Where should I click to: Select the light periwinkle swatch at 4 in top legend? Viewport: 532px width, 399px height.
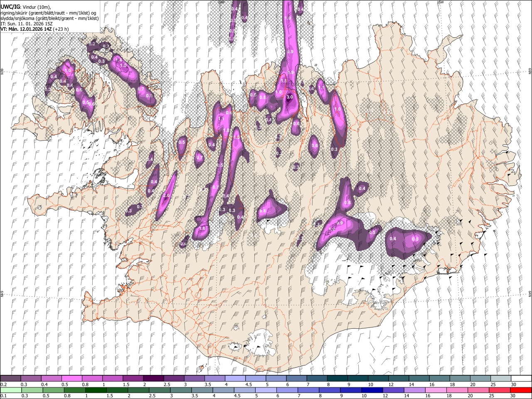point(235,379)
